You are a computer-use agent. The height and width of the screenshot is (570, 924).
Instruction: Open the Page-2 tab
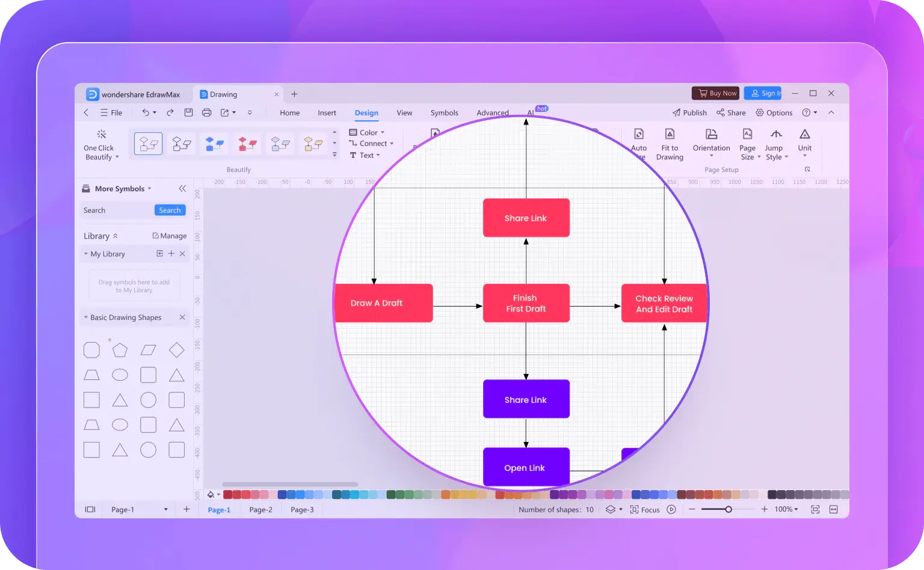click(x=260, y=509)
